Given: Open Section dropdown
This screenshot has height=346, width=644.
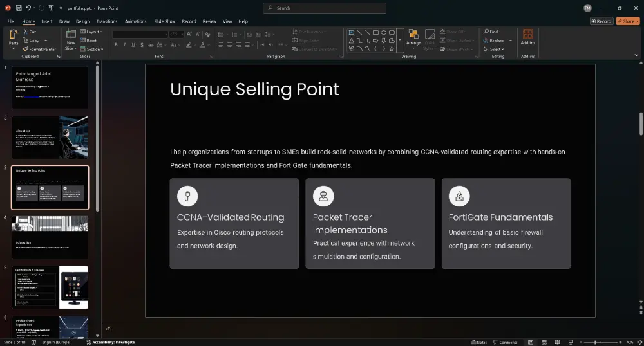Looking at the screenshot, I should pos(91,49).
